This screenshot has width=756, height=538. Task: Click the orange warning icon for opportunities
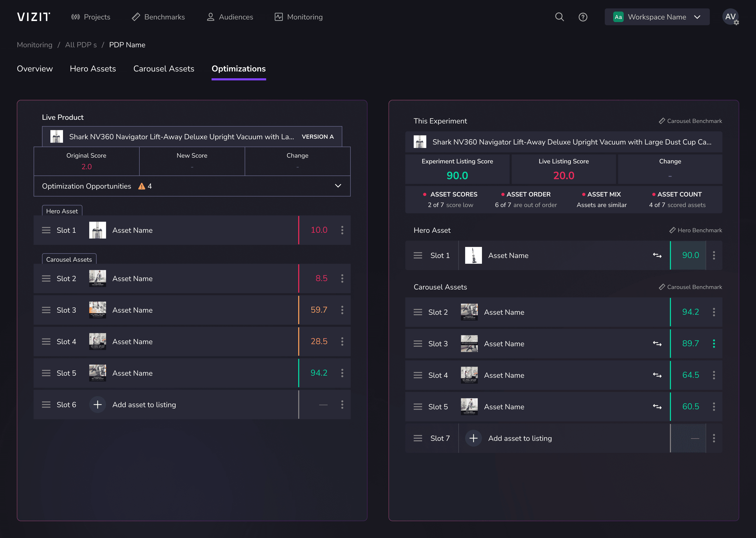coord(142,186)
